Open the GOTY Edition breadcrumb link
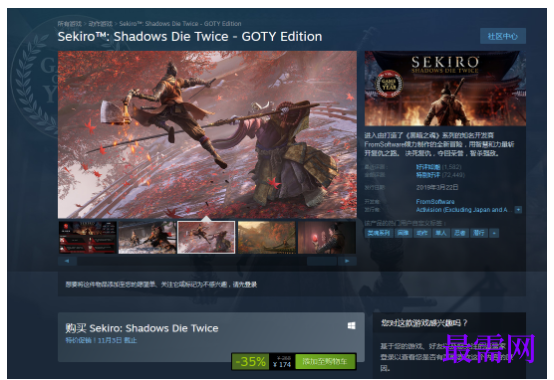Image resolution: width=554 pixels, height=380 pixels. point(180,24)
